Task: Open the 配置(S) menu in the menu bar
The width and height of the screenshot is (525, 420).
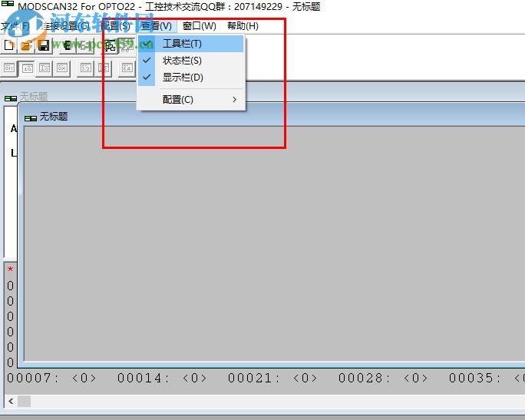Action: click(115, 26)
